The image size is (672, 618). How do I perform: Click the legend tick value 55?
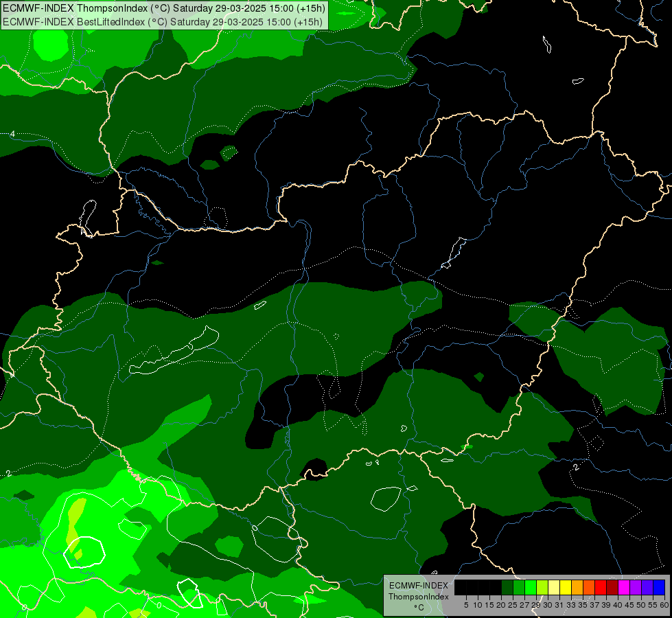pos(653,605)
